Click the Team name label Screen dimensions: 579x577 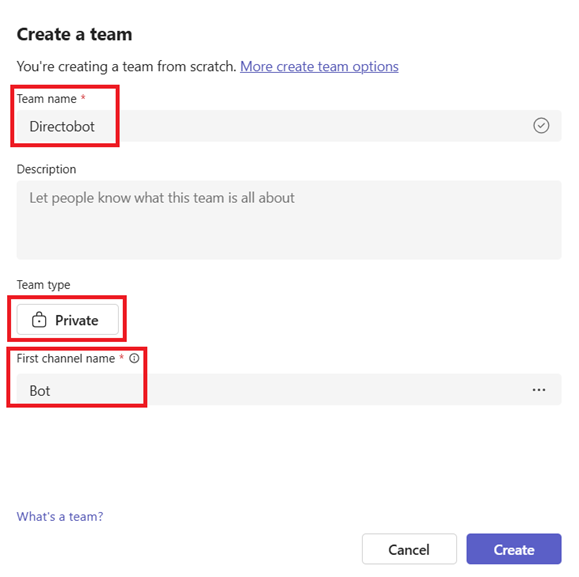pyautogui.click(x=47, y=99)
